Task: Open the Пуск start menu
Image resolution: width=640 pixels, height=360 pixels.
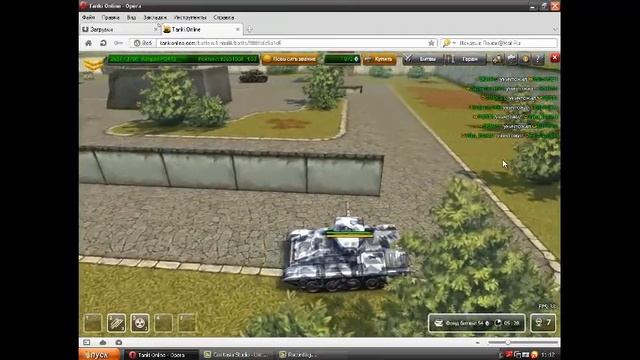Action: (100, 354)
